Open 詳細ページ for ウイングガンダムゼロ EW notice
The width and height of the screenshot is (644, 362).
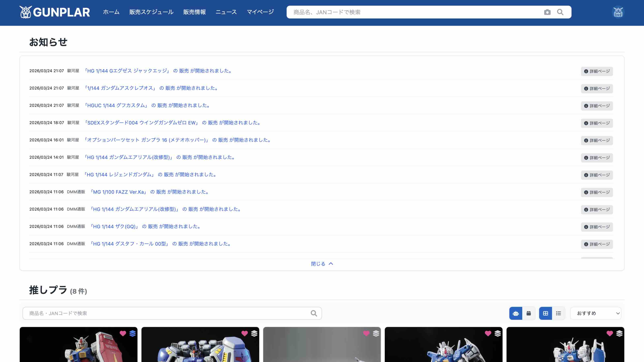coord(597,123)
